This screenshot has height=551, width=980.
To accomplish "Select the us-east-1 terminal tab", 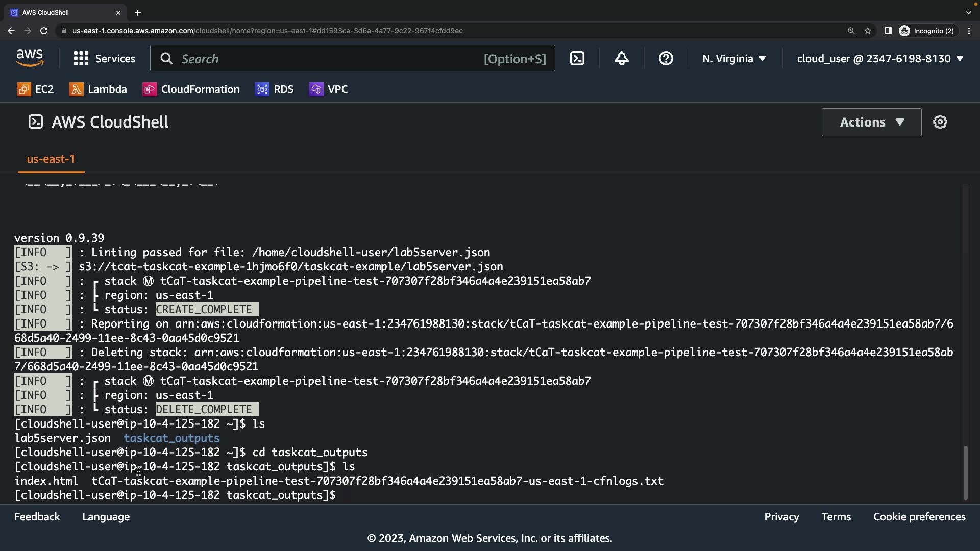I will pyautogui.click(x=51, y=159).
